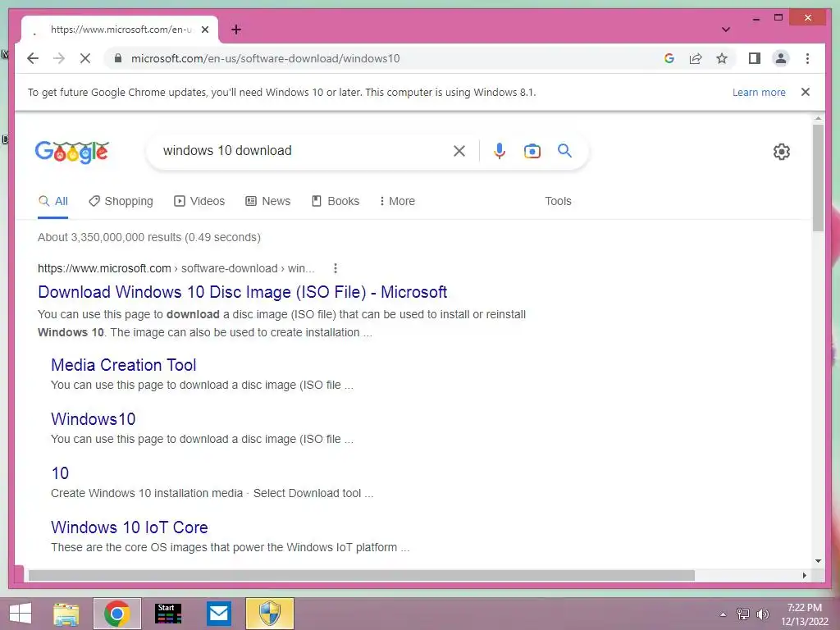Start a voice search with the microphone

500,151
